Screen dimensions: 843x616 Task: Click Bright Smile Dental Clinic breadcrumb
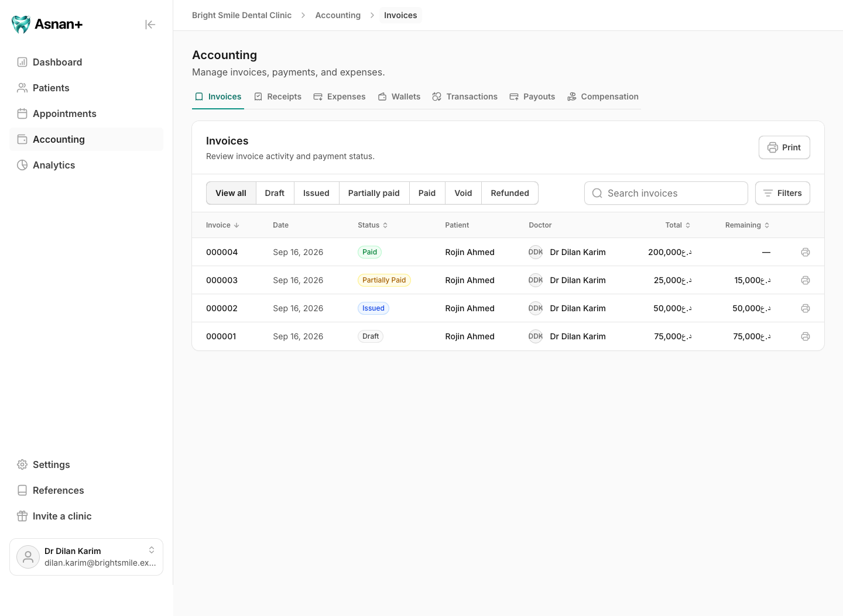click(242, 15)
